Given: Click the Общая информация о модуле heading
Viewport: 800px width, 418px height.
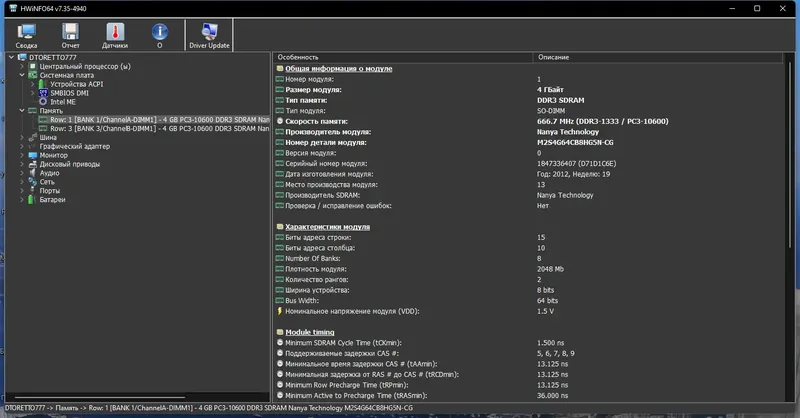Looking at the screenshot, I should [339, 68].
